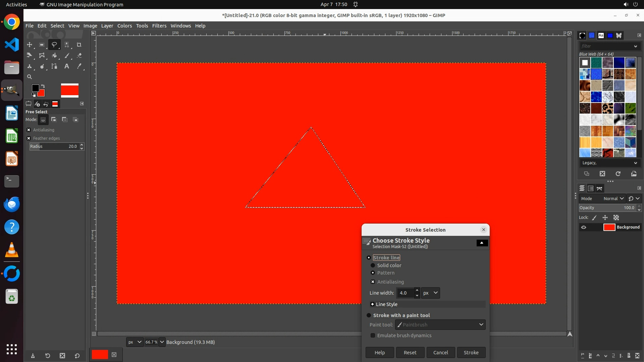Select the Crop tool
Screen dimensions: 644x362
point(79,45)
